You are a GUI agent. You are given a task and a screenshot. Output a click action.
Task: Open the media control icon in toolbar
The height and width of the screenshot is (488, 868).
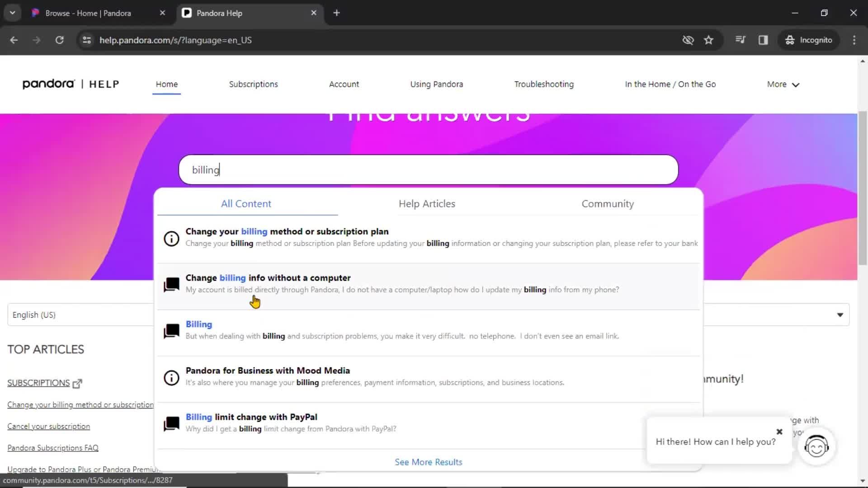point(740,40)
